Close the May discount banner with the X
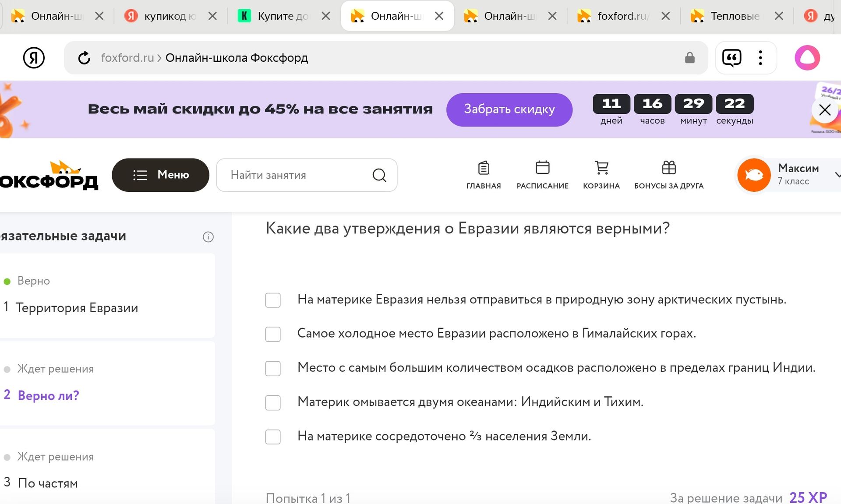Image resolution: width=841 pixels, height=504 pixels. (x=825, y=110)
